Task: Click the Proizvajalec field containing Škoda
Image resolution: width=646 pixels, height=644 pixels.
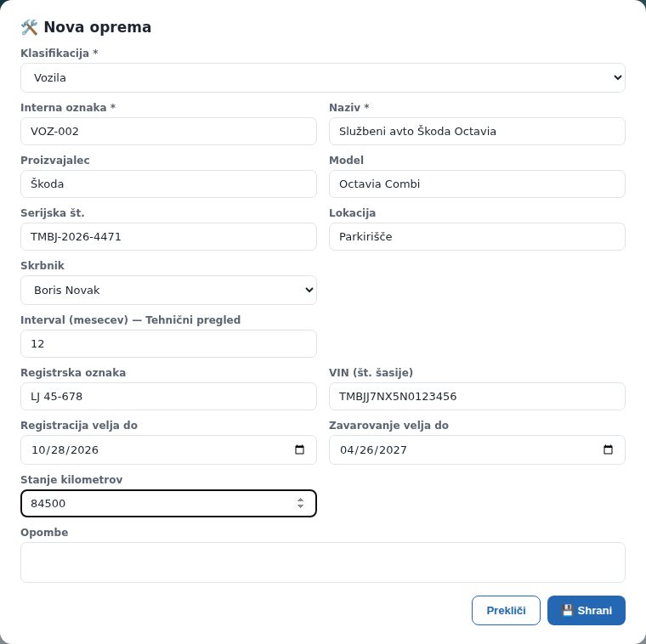Action: point(168,184)
